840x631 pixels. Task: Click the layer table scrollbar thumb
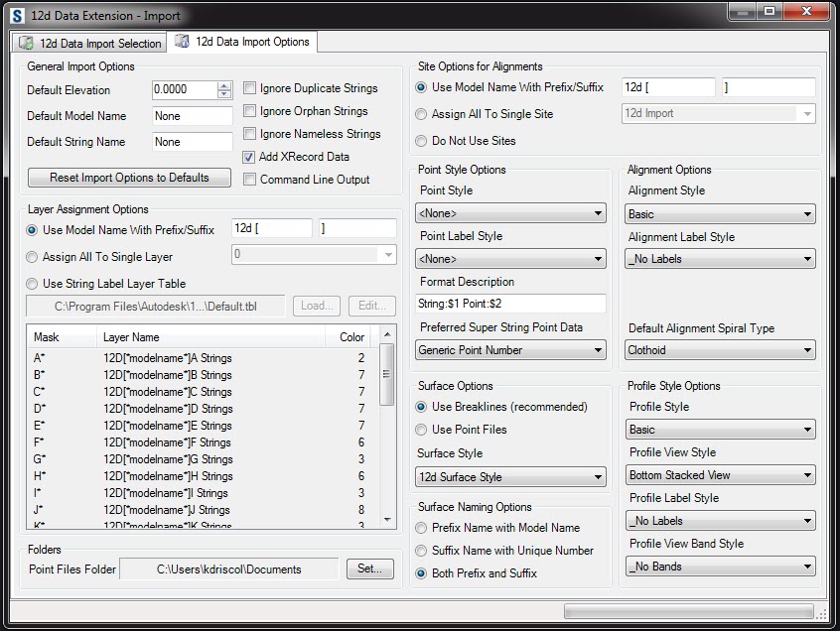tap(387, 374)
